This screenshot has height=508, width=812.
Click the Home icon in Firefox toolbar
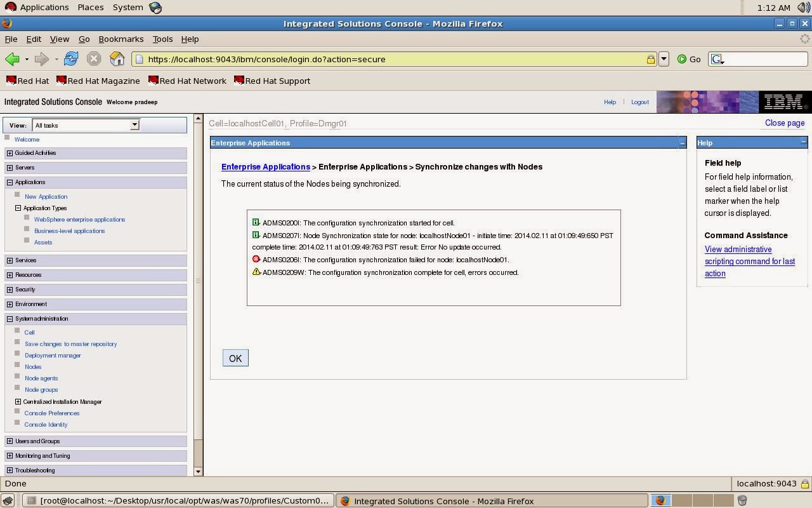[x=117, y=58]
